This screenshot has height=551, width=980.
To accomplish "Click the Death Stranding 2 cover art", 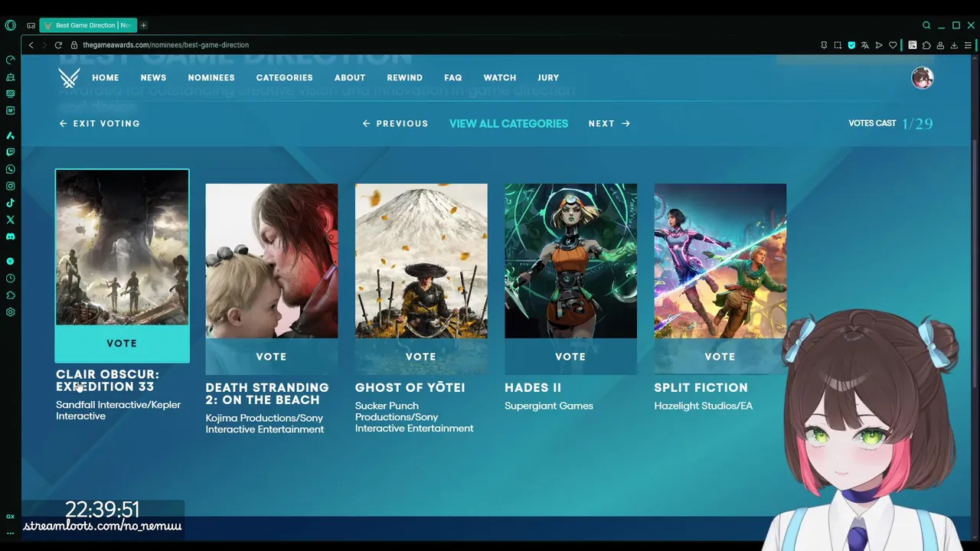I will [x=271, y=261].
